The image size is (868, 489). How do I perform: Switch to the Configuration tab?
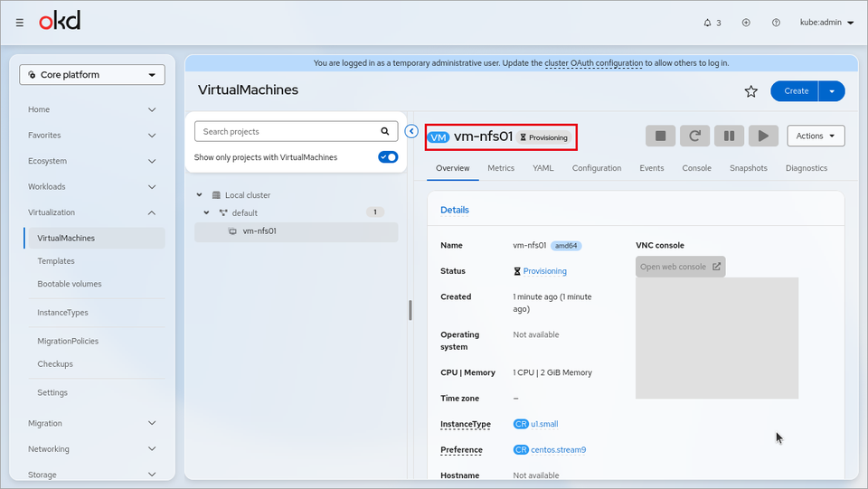tap(597, 168)
